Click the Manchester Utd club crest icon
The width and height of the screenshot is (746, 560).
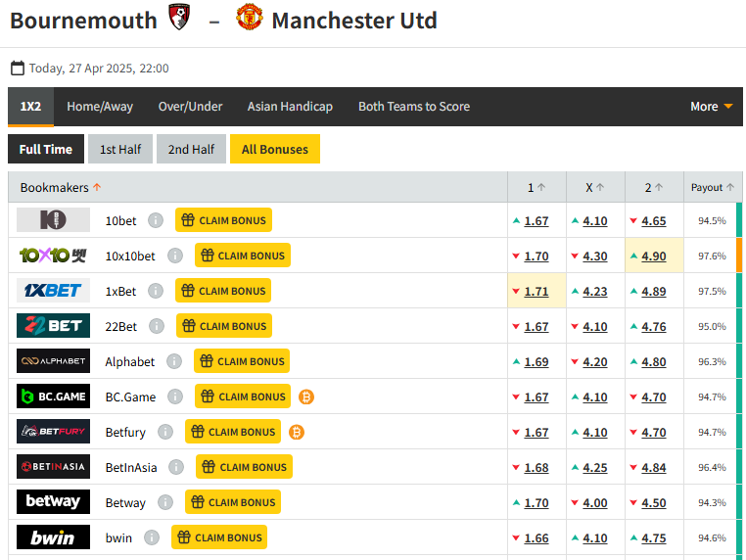tap(250, 19)
